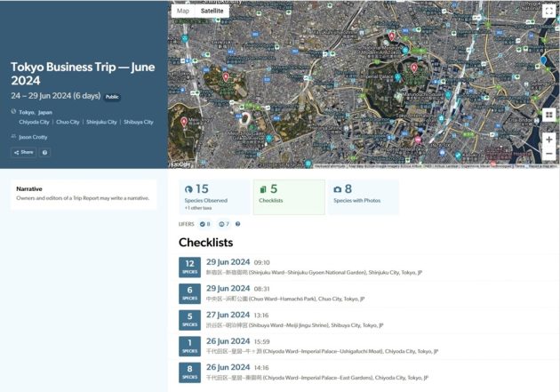Open the Chiyoda City region link

34,122
